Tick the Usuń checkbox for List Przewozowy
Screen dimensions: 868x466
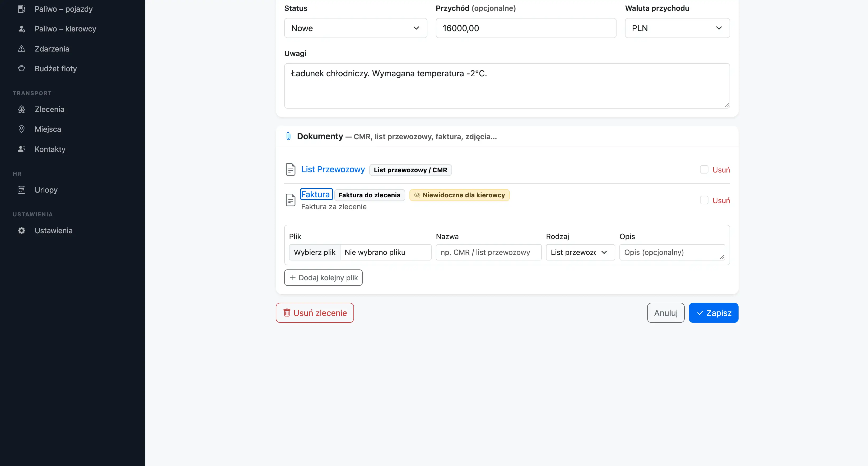pyautogui.click(x=704, y=170)
